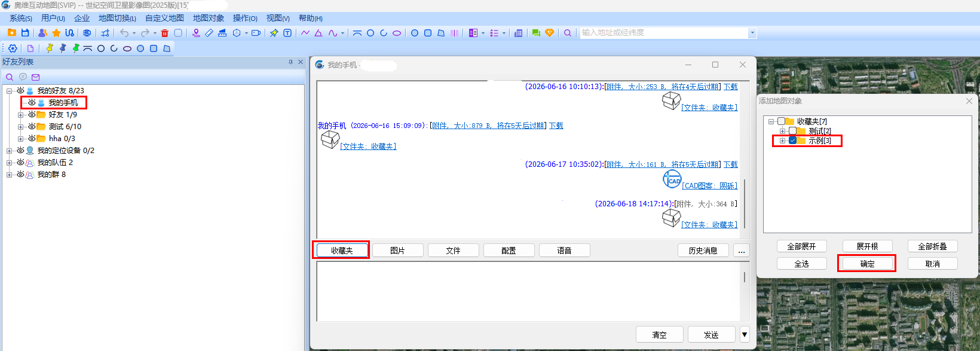Click the mail envelope icon in friends panel
Screen dimensions: 980x351
click(x=36, y=77)
